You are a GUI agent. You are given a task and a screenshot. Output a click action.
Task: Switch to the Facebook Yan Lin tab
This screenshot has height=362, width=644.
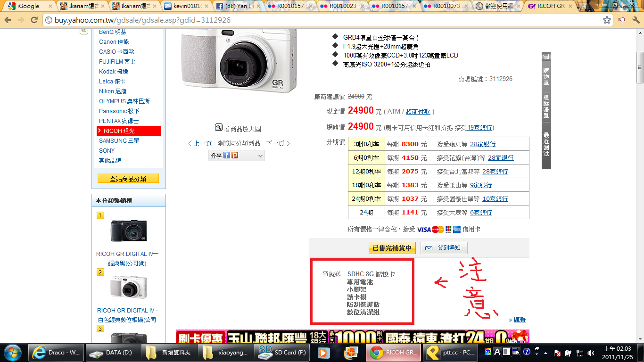point(236,6)
